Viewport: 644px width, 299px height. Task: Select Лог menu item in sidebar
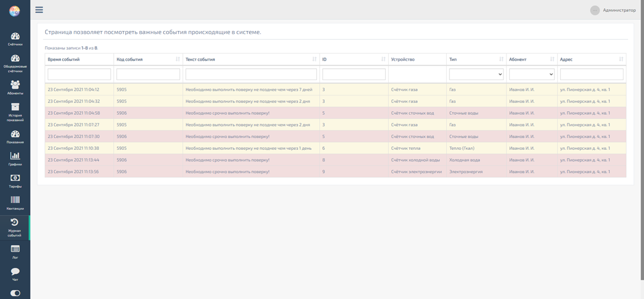[15, 252]
